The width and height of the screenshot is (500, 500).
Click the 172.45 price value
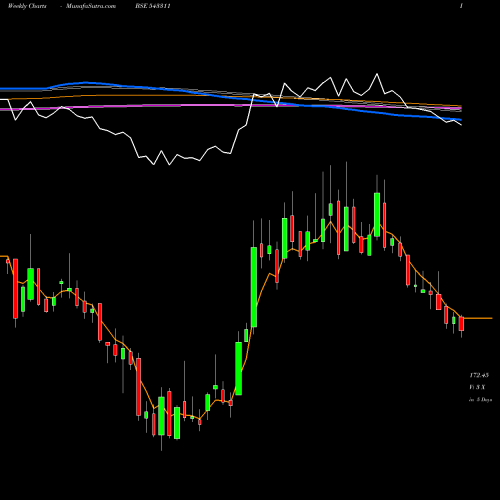(x=479, y=375)
